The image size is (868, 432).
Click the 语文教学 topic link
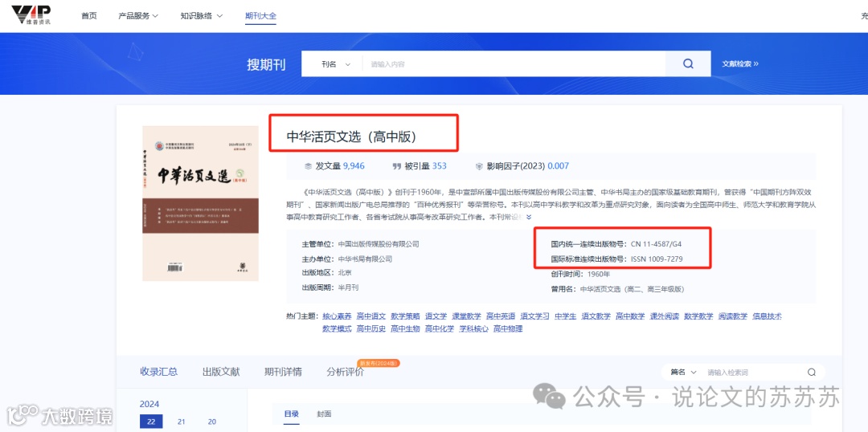click(x=596, y=316)
